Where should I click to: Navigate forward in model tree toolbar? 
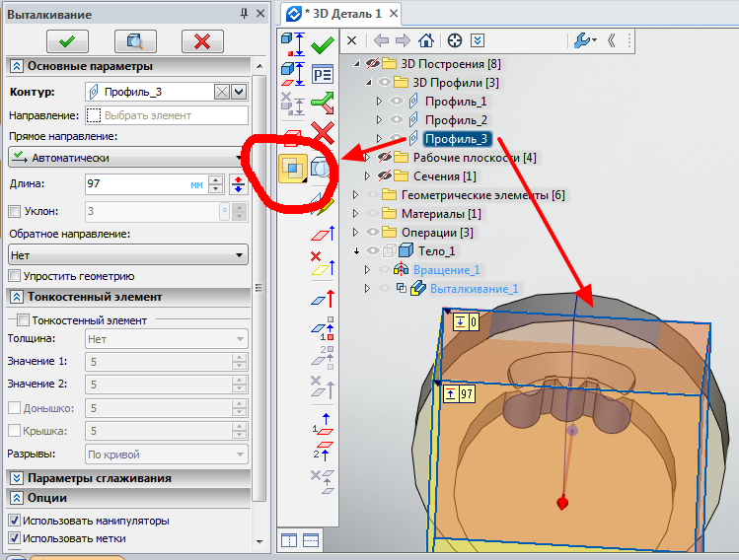(x=403, y=40)
